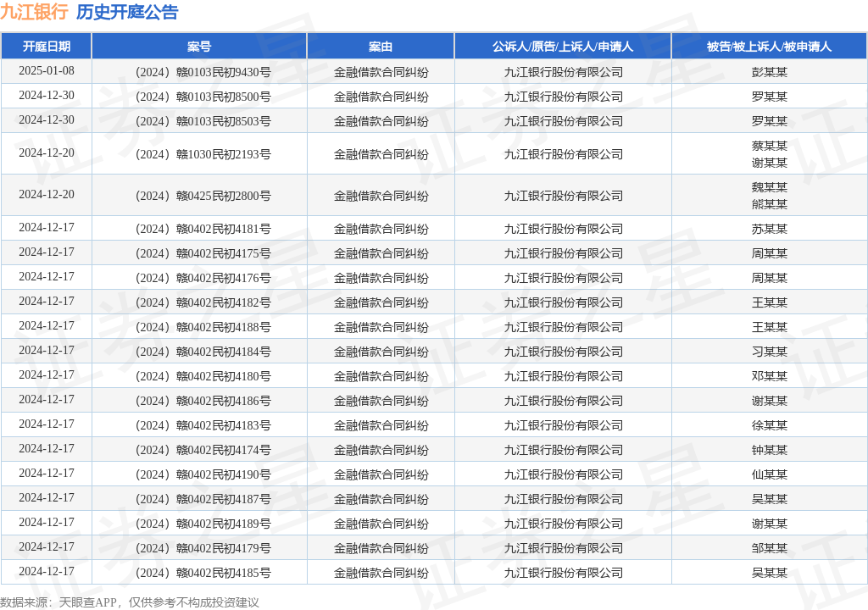Click 九江银行股份有限公司 in the 9430号 row
The height and width of the screenshot is (610, 868).
click(563, 72)
